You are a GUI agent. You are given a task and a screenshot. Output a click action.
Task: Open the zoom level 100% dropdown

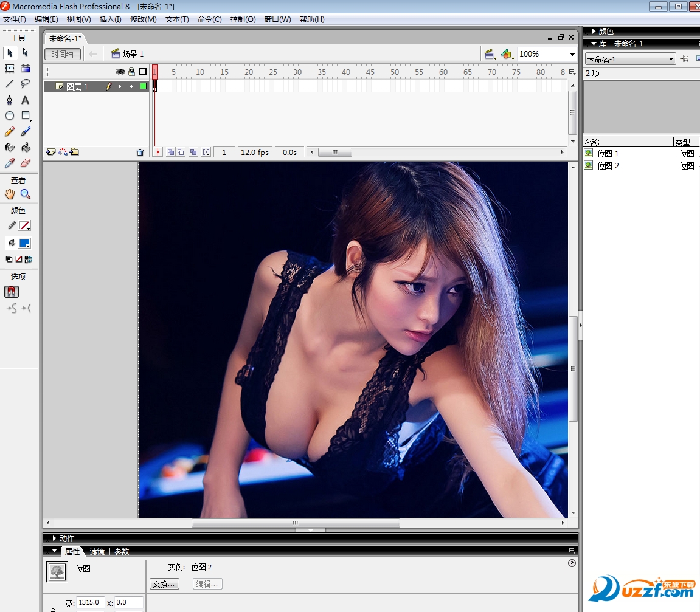coord(572,55)
